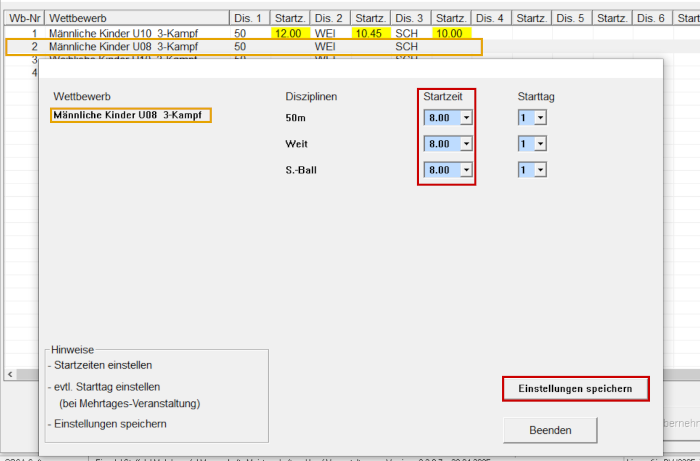This screenshot has width=700, height=461.
Task: Open the Startzeit dropdown for S.-Ball
Action: (465, 170)
